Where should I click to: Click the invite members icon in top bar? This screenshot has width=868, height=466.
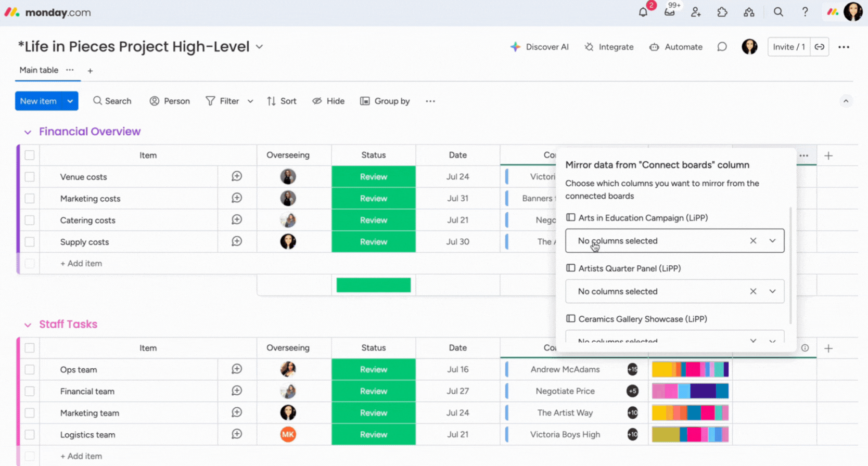pos(696,12)
